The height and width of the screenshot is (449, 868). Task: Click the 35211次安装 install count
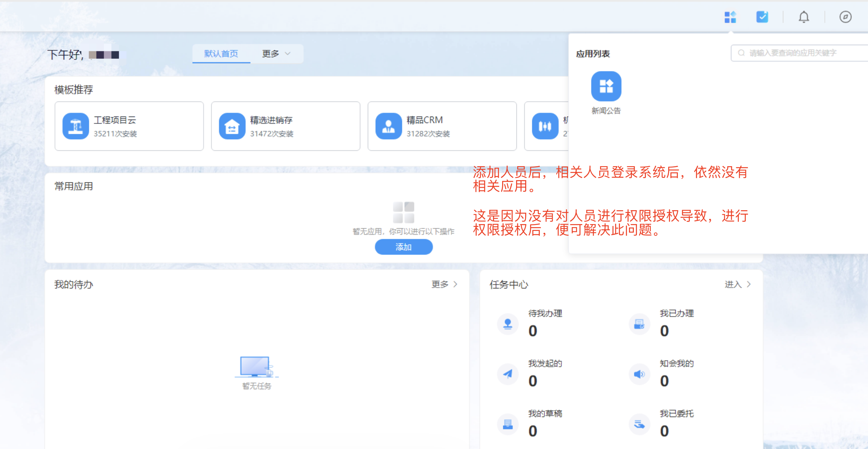click(115, 134)
